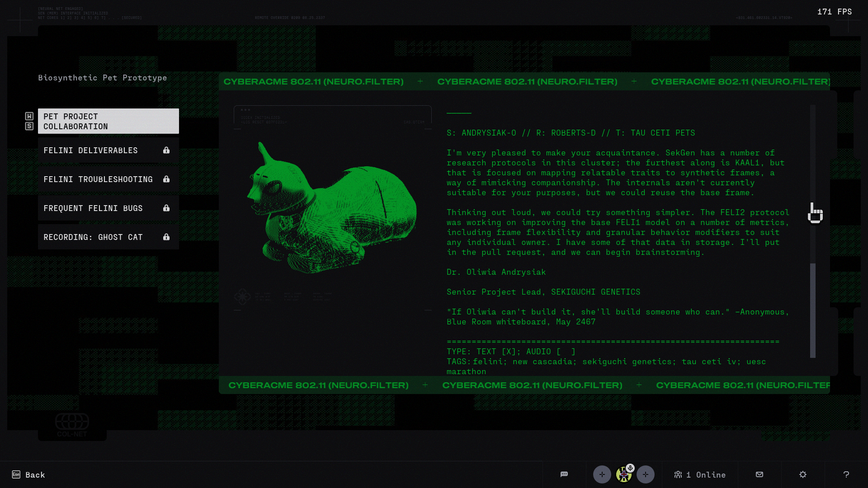Click lock icon on FREQUENT FELINI BUGS

[x=166, y=208]
